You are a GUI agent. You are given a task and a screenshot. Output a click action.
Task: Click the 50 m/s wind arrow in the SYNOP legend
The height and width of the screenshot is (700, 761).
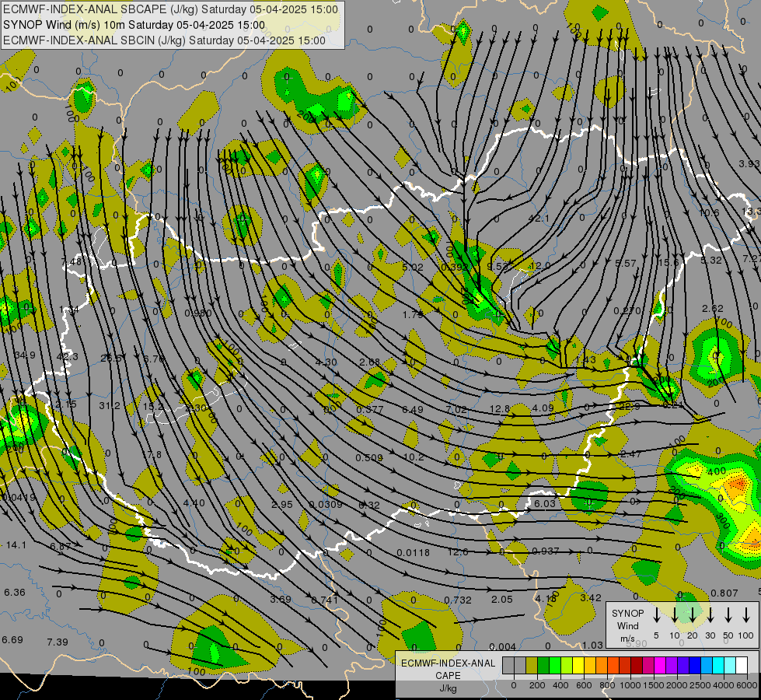728,615
